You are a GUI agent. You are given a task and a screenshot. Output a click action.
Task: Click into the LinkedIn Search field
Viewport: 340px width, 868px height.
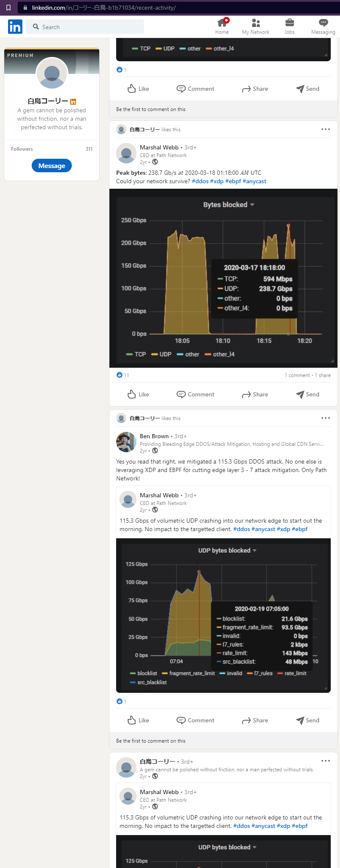[x=89, y=27]
